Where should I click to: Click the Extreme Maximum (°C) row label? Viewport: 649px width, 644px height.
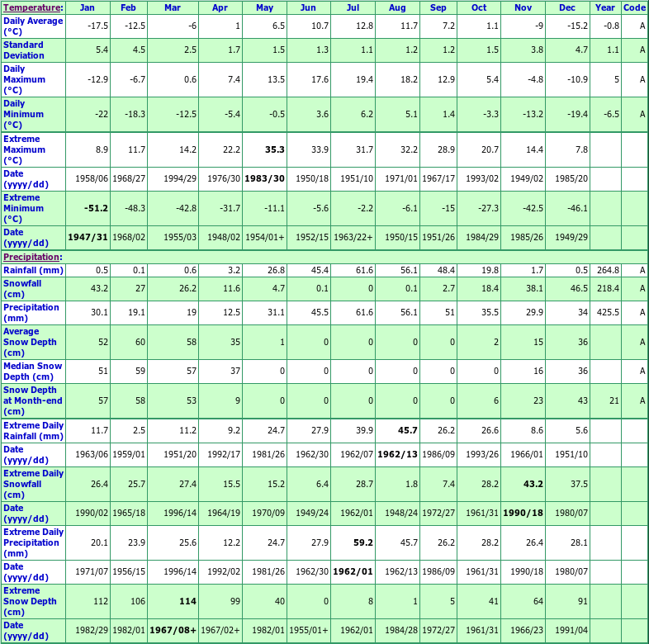pyautogui.click(x=21, y=149)
